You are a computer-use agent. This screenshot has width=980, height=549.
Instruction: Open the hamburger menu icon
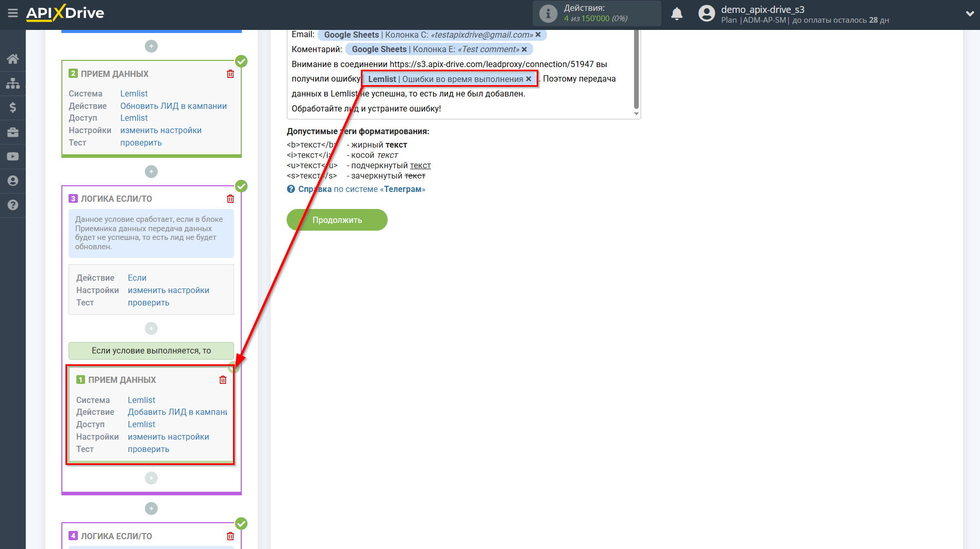(13, 13)
